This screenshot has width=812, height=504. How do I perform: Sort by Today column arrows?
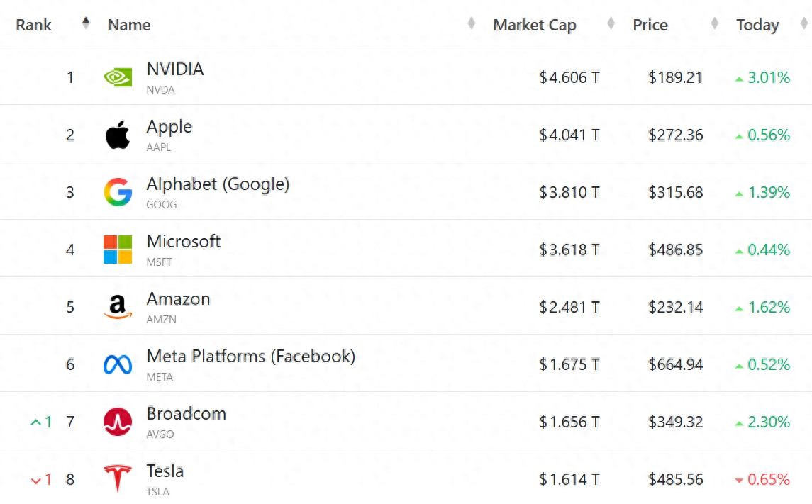click(x=804, y=24)
